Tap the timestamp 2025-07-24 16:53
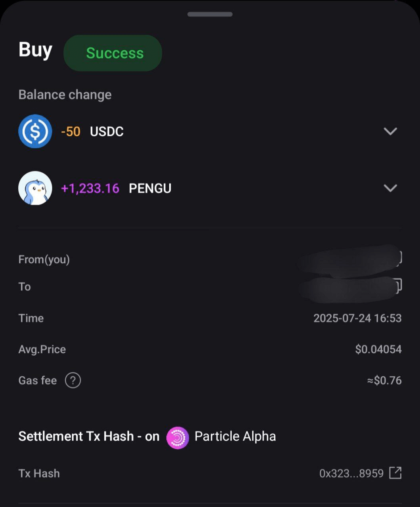 pyautogui.click(x=357, y=318)
